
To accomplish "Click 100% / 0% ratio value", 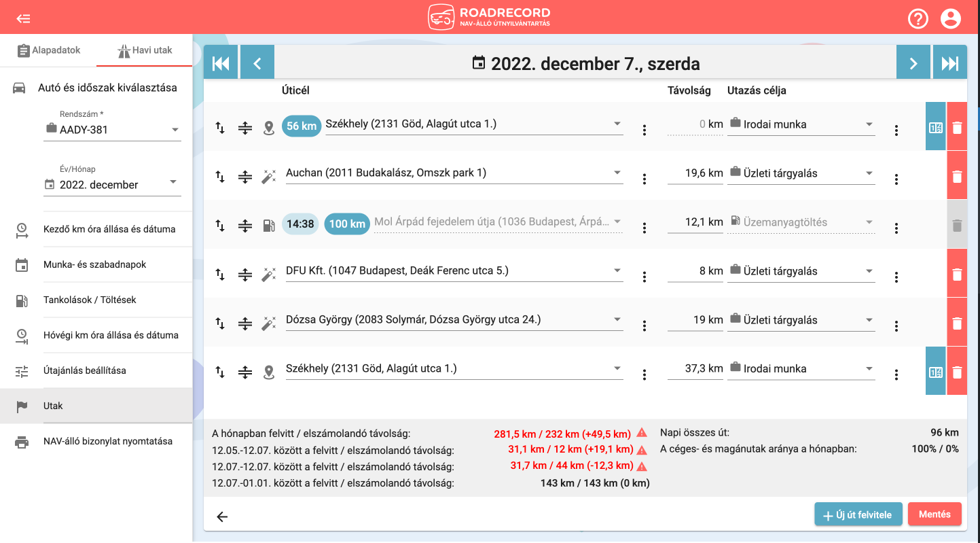I will (935, 449).
